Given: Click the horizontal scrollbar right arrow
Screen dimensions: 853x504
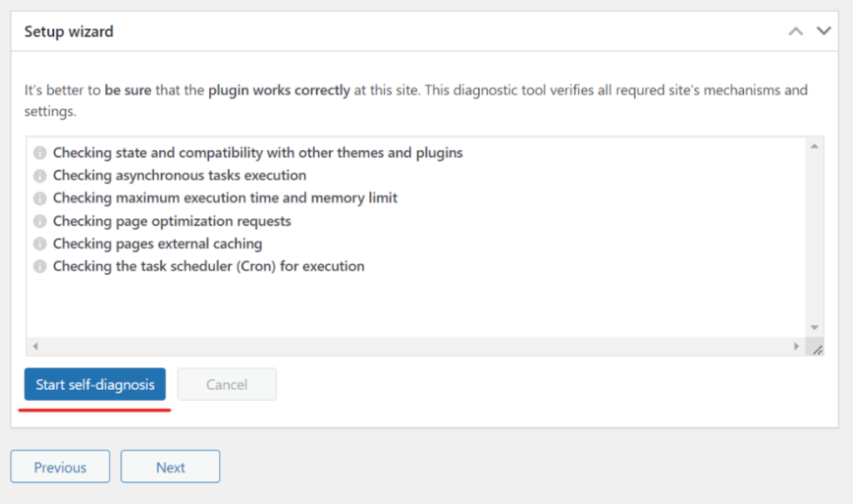Looking at the screenshot, I should (x=796, y=347).
